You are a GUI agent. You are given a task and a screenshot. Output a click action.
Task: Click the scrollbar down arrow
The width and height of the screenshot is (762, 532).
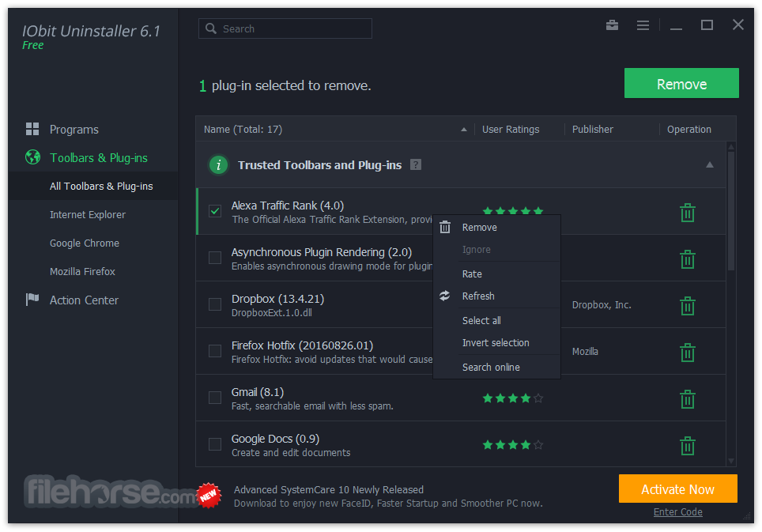pos(731,461)
